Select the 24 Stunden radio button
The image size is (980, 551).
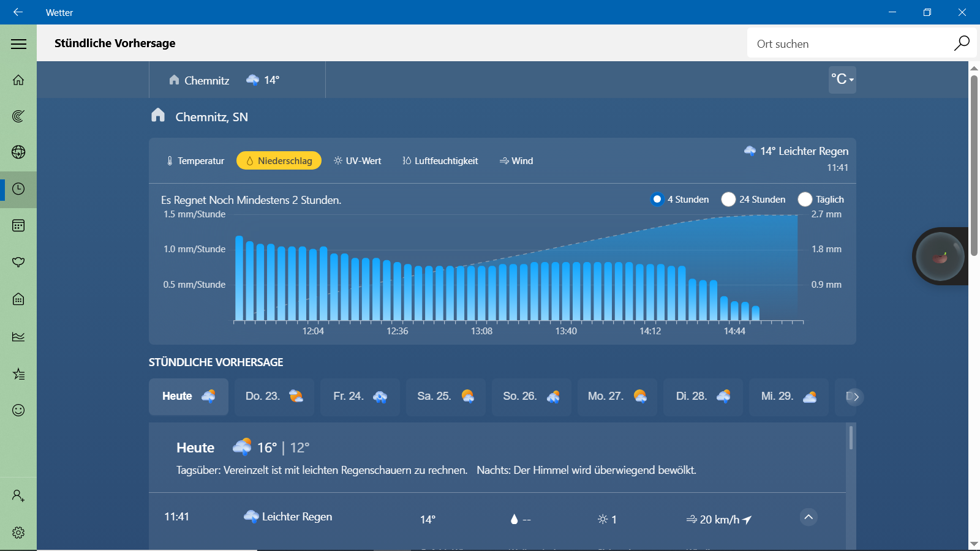click(728, 200)
